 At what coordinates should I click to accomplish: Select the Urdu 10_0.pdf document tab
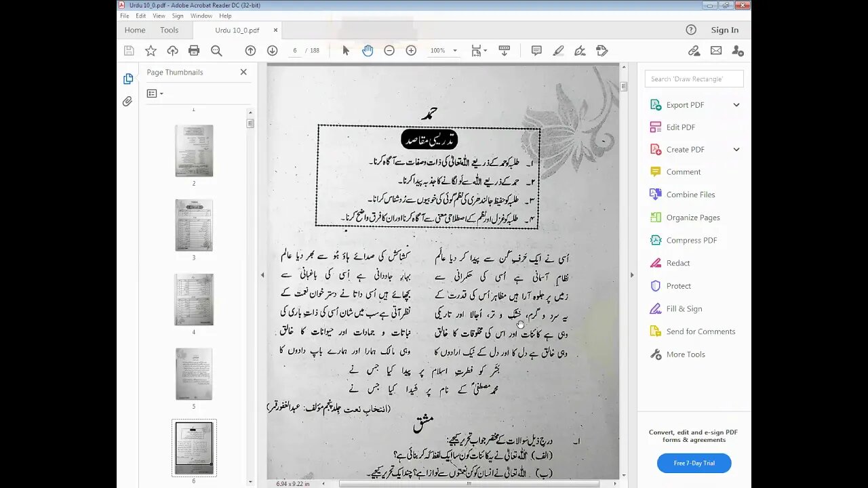point(237,30)
